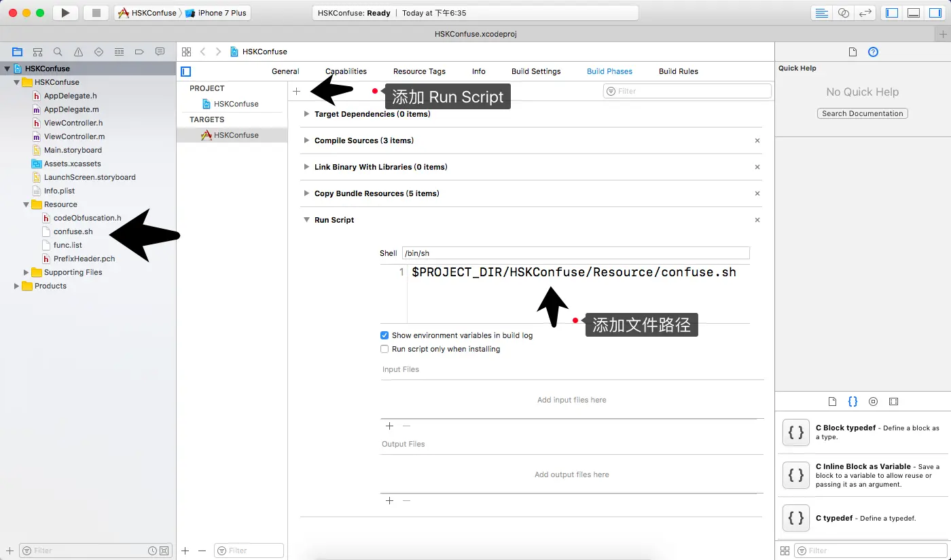951x560 pixels.
Task: Show the version editor
Action: [x=865, y=13]
